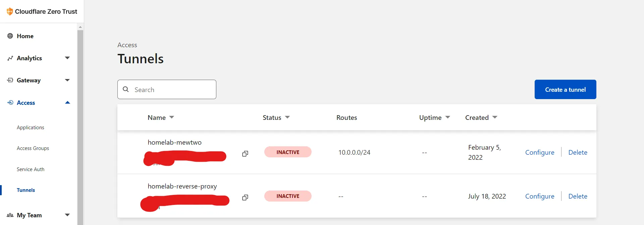Click the Gateway icon in sidebar
Image resolution: width=644 pixels, height=225 pixels.
[10, 80]
